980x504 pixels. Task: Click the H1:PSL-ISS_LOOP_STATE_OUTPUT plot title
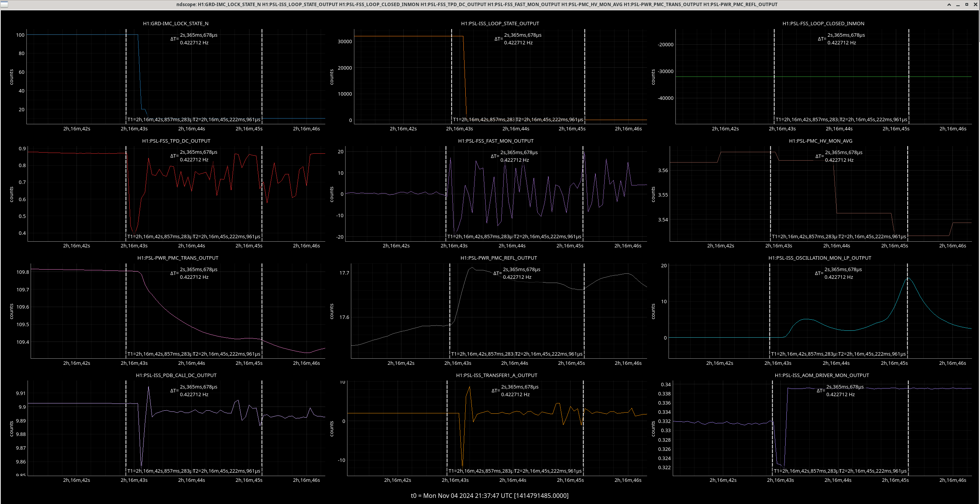click(x=500, y=23)
